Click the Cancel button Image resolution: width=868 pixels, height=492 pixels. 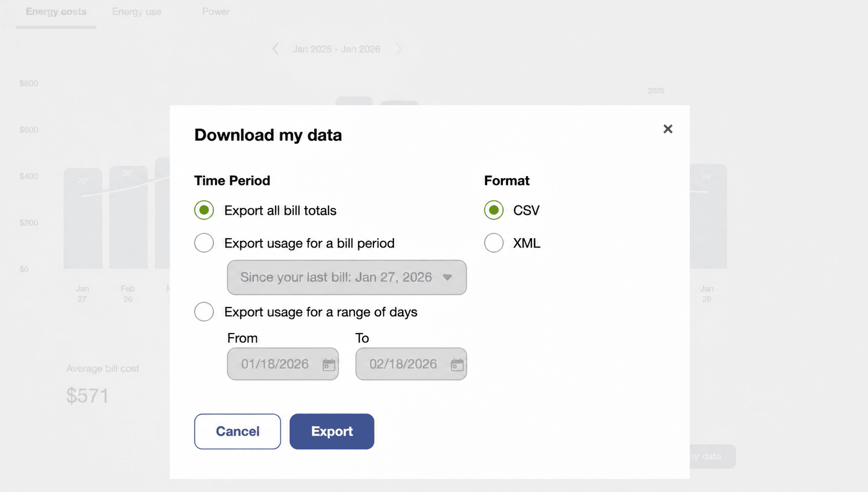click(238, 432)
